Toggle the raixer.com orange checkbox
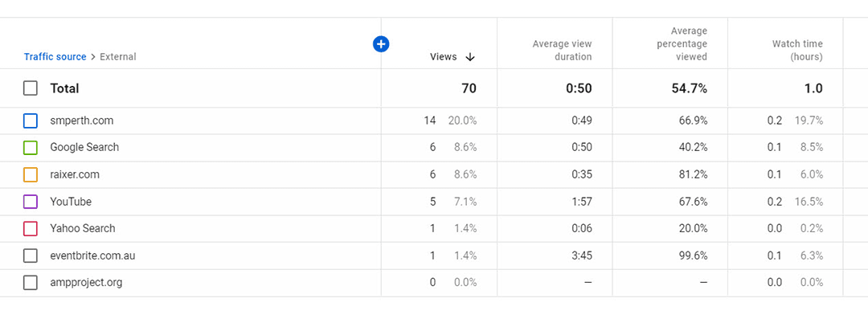Screen dimensions: 868x327 31,175
